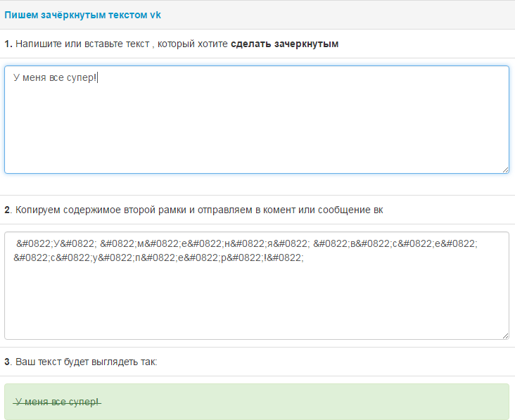Click the bold step number "1."
The image size is (515, 420).
[8, 44]
